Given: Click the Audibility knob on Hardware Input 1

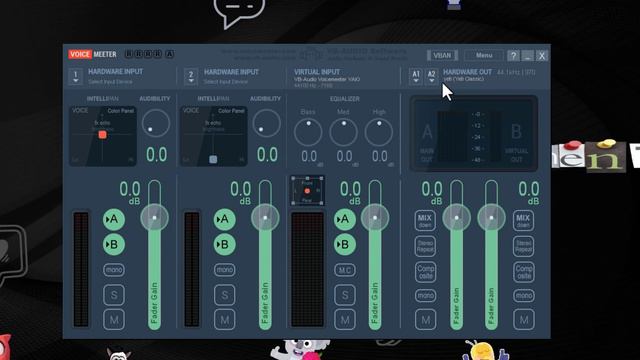Looking at the screenshot, I should click(156, 123).
